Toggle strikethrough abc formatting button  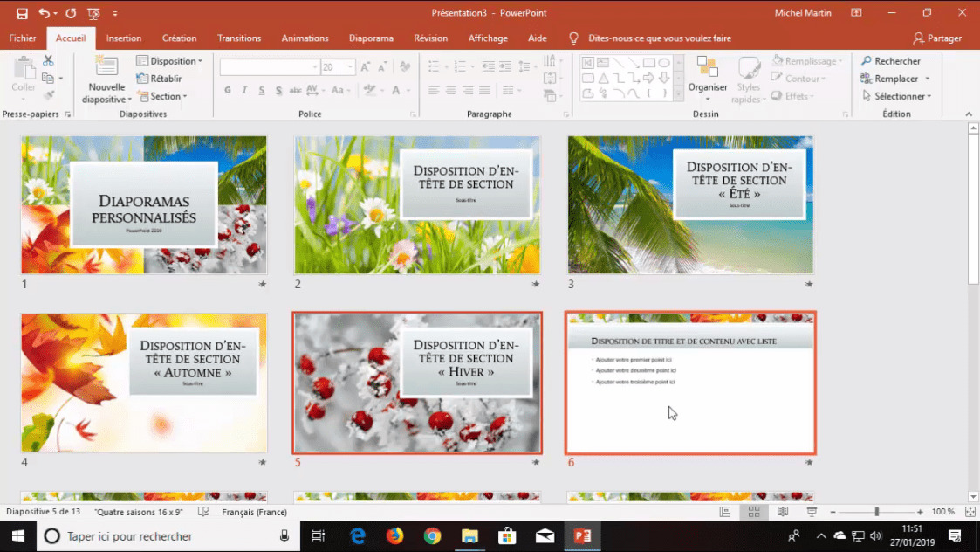(x=295, y=90)
